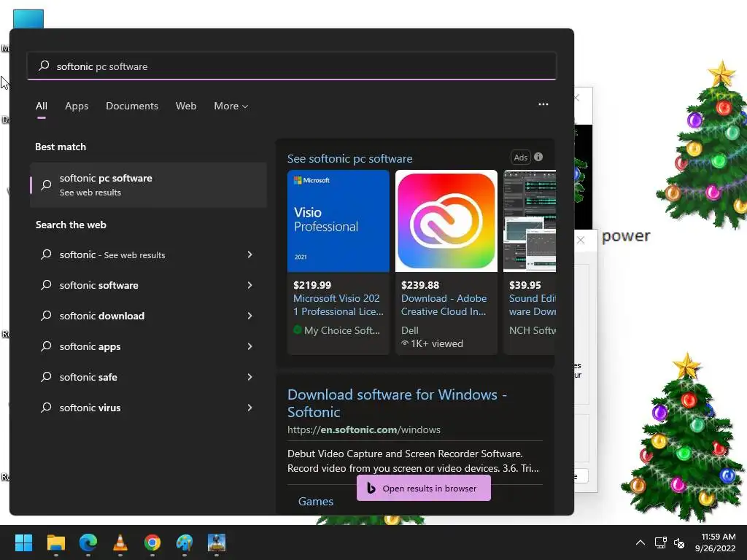Expand the arrow beside 'softonic software'
Image resolution: width=747 pixels, height=560 pixels.
pos(249,285)
